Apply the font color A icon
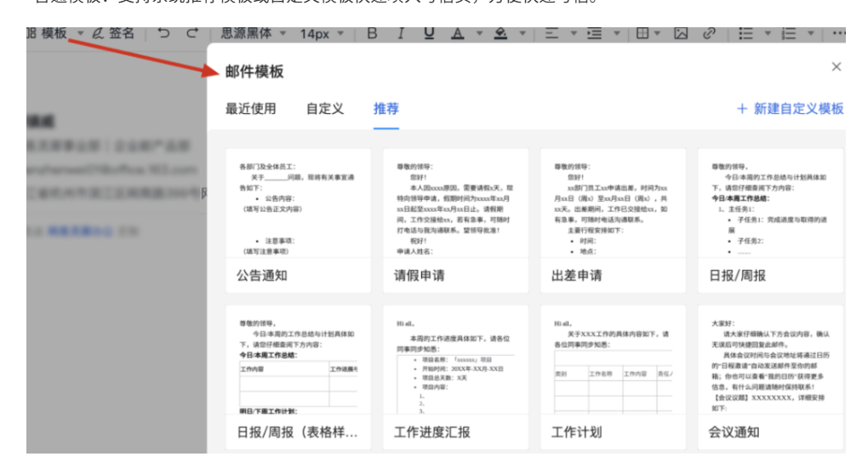Viewport: 868px width, 468px height. (457, 34)
